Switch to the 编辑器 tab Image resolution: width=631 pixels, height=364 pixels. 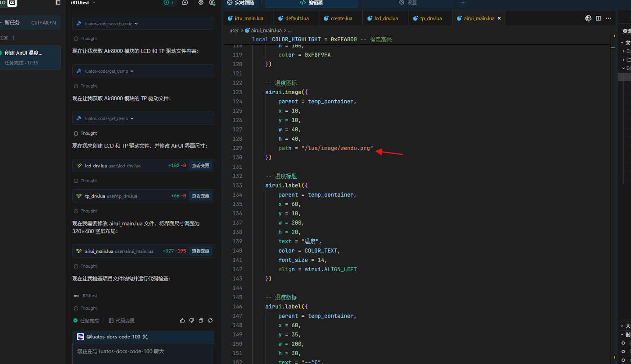(x=311, y=3)
